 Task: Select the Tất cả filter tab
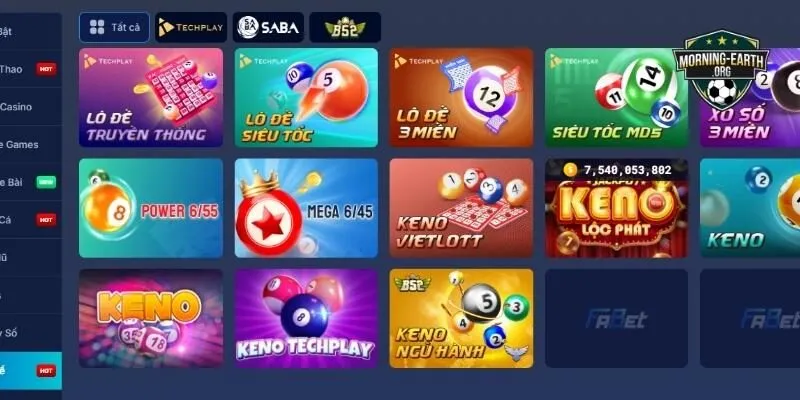114,28
